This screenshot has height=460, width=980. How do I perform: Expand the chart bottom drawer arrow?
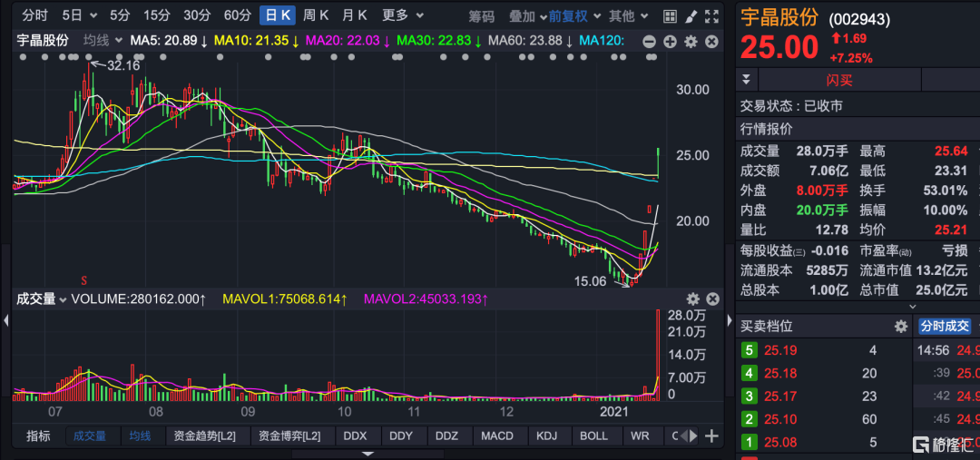[368, 454]
